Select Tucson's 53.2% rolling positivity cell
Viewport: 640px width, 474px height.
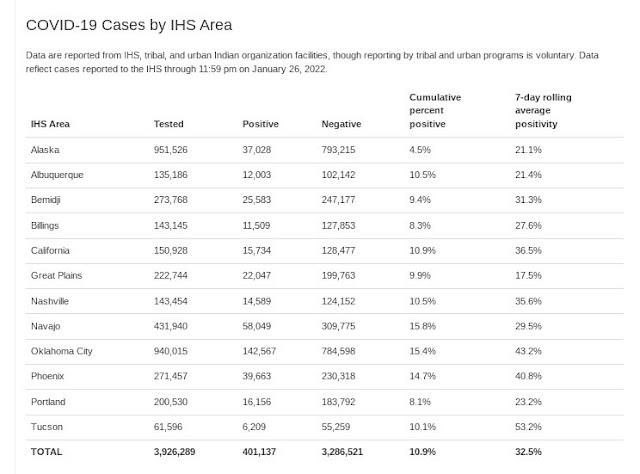pyautogui.click(x=528, y=427)
